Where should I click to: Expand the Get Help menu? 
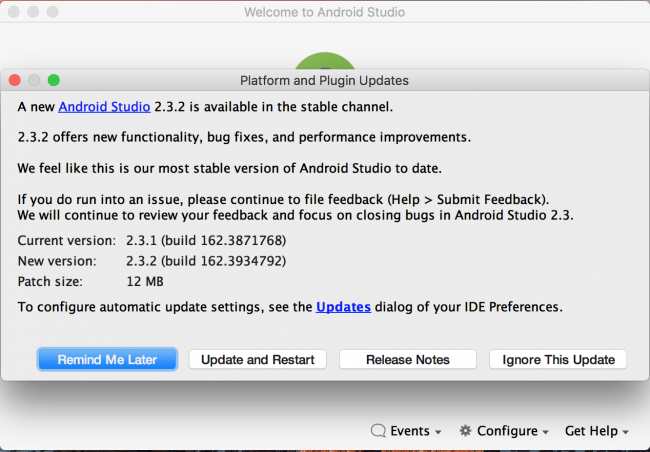click(597, 431)
